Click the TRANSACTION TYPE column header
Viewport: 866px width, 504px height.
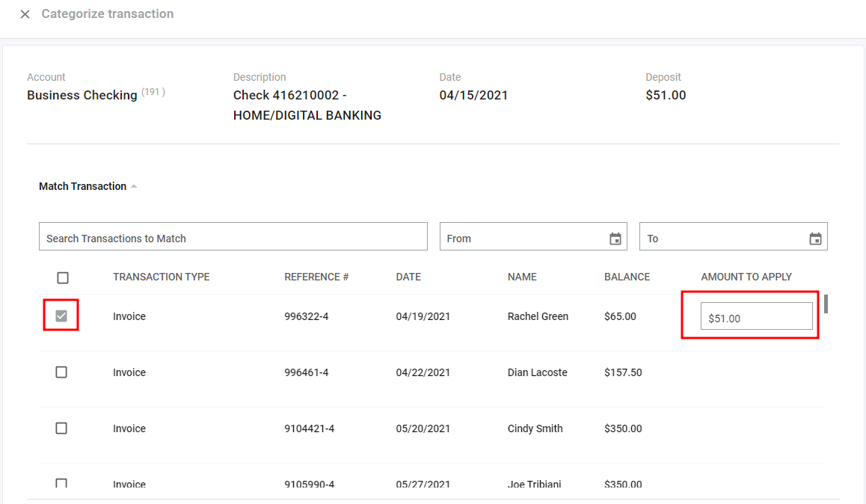click(161, 277)
